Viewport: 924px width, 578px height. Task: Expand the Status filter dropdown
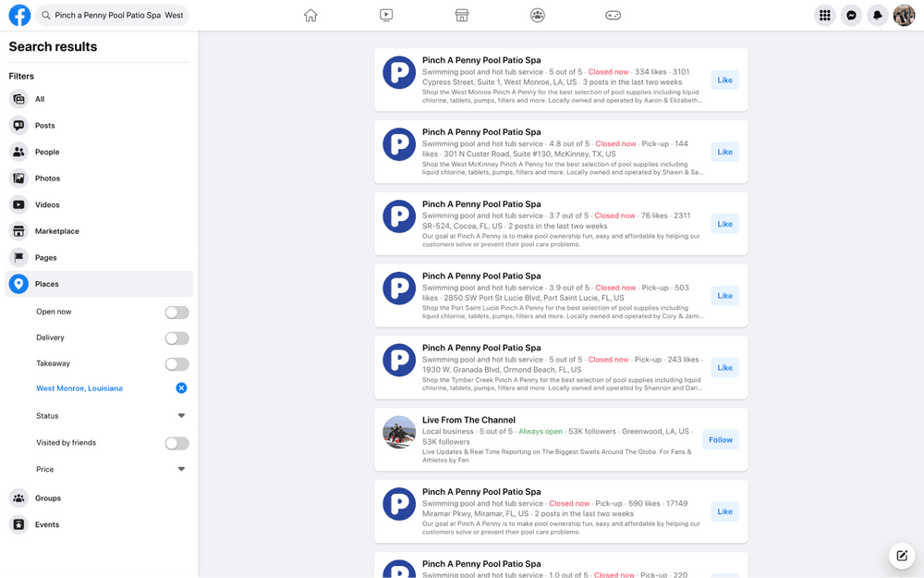click(181, 416)
